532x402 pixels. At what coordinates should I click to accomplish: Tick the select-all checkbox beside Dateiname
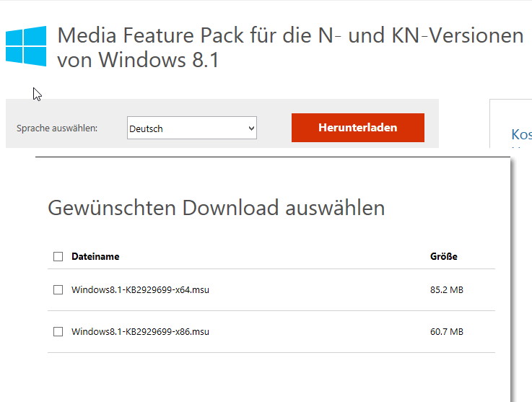(x=58, y=256)
